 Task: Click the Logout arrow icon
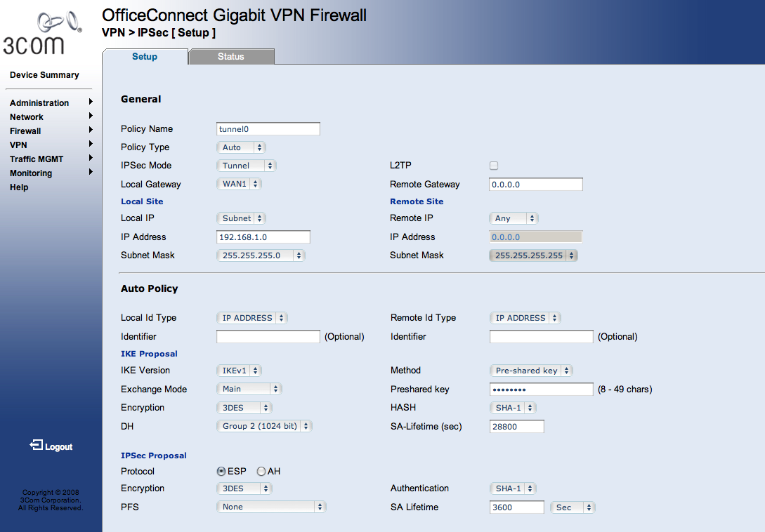[x=36, y=445]
